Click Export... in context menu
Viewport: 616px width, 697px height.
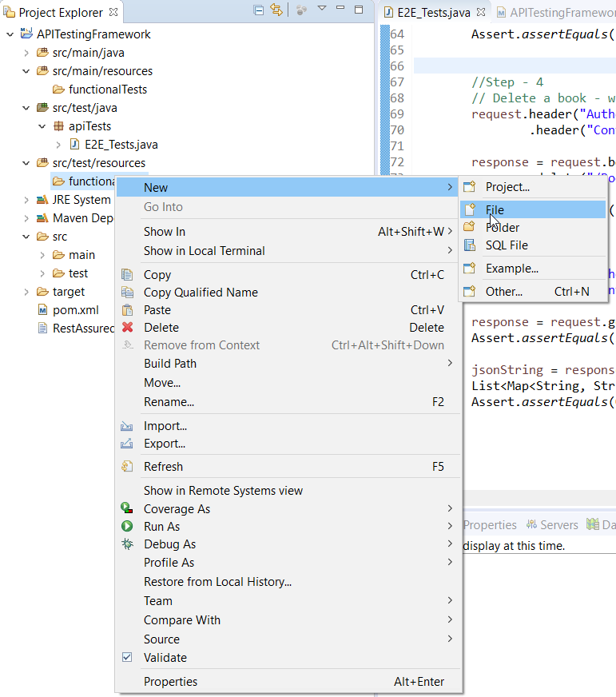click(288, 444)
